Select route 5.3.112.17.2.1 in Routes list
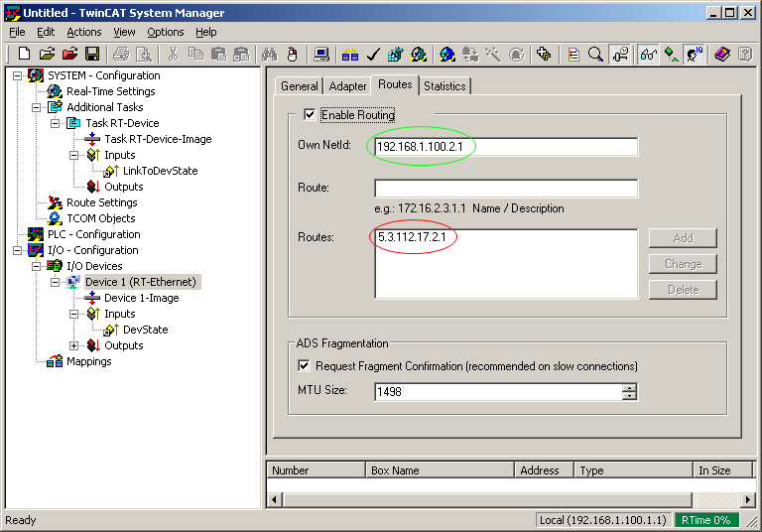Image resolution: width=762 pixels, height=532 pixels. 412,237
